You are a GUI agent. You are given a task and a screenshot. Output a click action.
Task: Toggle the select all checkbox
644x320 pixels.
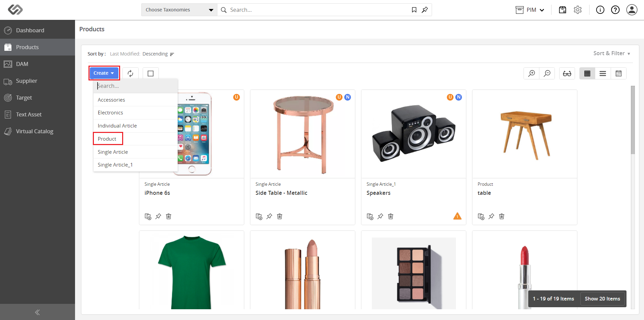pos(151,73)
